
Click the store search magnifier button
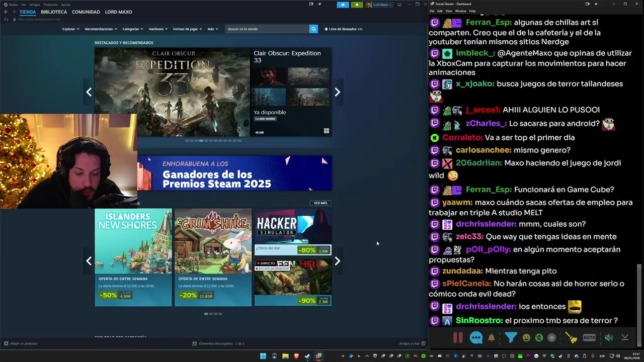tap(313, 29)
